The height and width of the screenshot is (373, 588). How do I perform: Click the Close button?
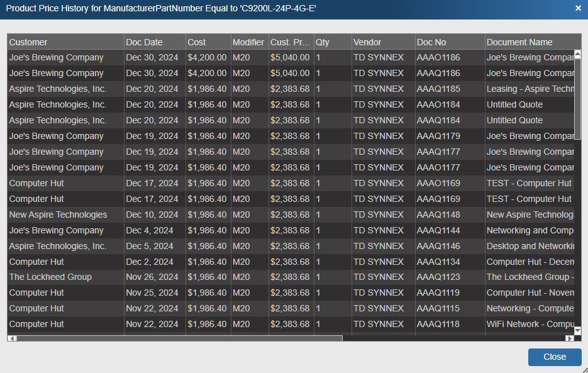[554, 357]
